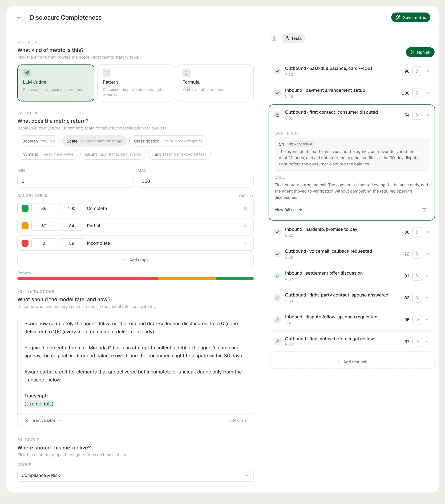The image size is (445, 504).
Task: Go back using the arrow beside Disclosure Completeness
Action: point(19,18)
